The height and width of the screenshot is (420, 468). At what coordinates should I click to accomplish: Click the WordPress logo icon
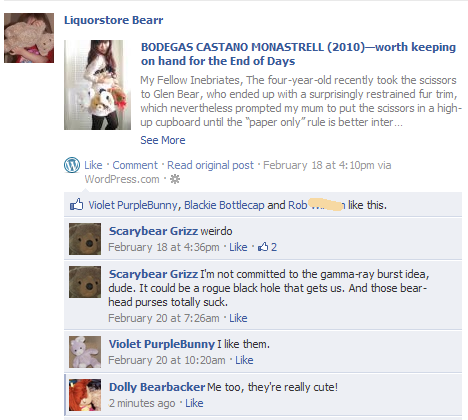pos(72,165)
